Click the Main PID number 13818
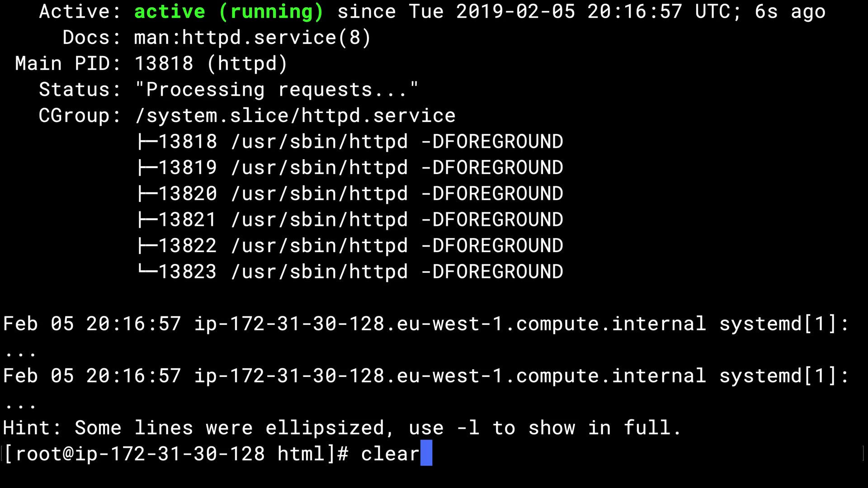 pyautogui.click(x=164, y=64)
